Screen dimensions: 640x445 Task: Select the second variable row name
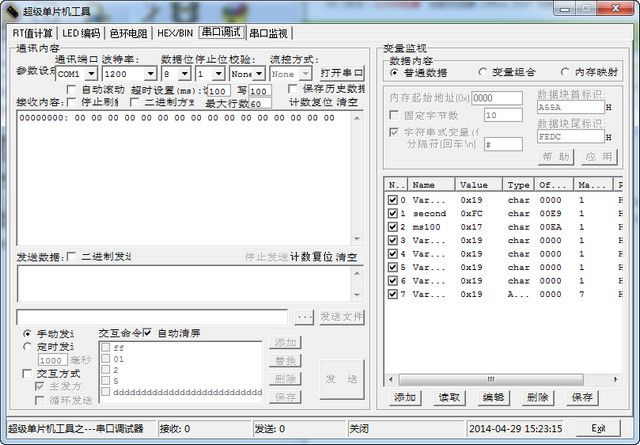(429, 214)
